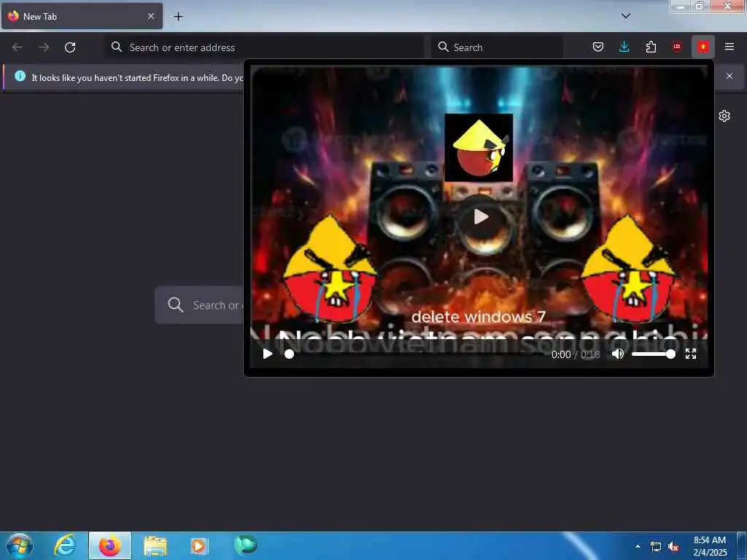The image size is (747, 560).
Task: Restore down the Firefox window
Action: point(700,6)
